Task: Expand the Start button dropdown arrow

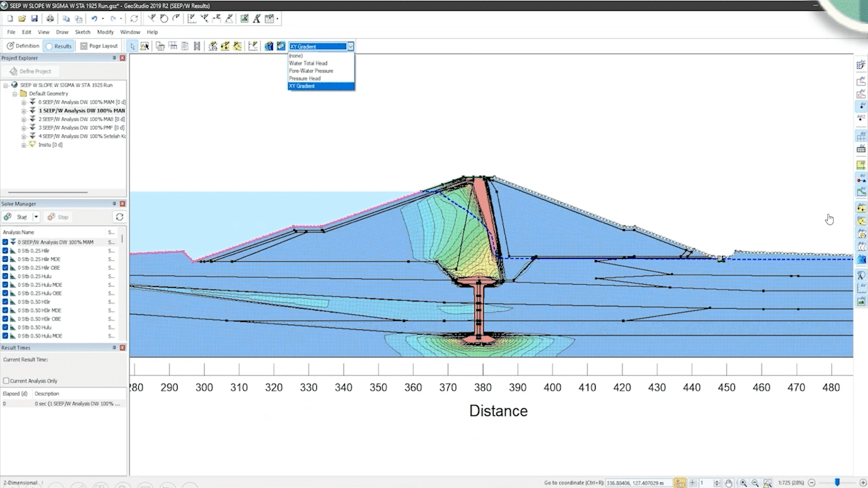Action: point(36,217)
